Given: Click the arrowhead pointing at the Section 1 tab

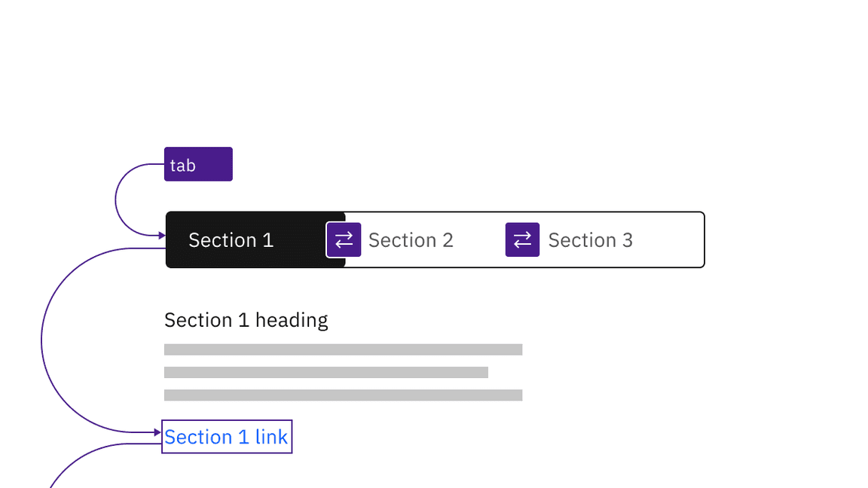Looking at the screenshot, I should tap(161, 236).
